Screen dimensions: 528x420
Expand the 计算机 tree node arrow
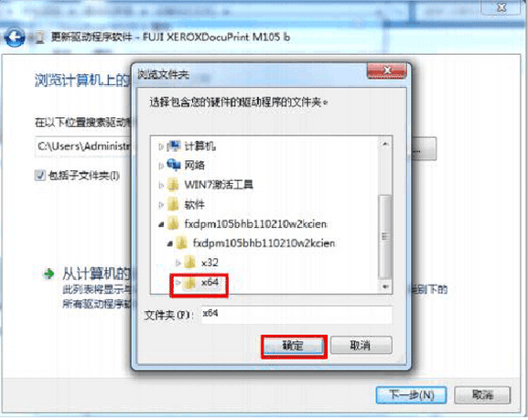tap(161, 146)
